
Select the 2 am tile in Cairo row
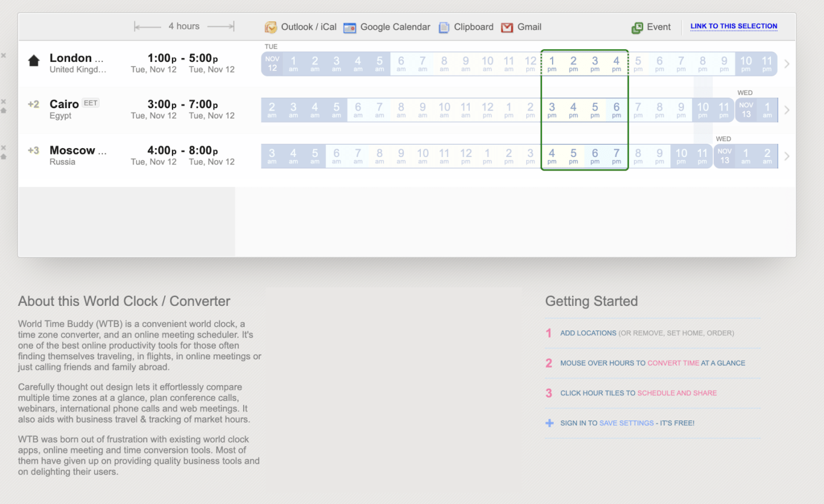(x=272, y=110)
